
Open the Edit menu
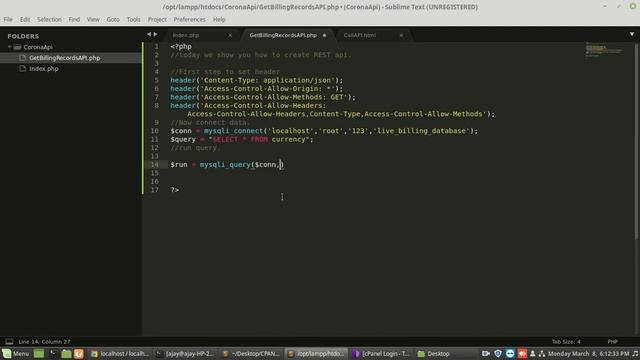click(25, 19)
